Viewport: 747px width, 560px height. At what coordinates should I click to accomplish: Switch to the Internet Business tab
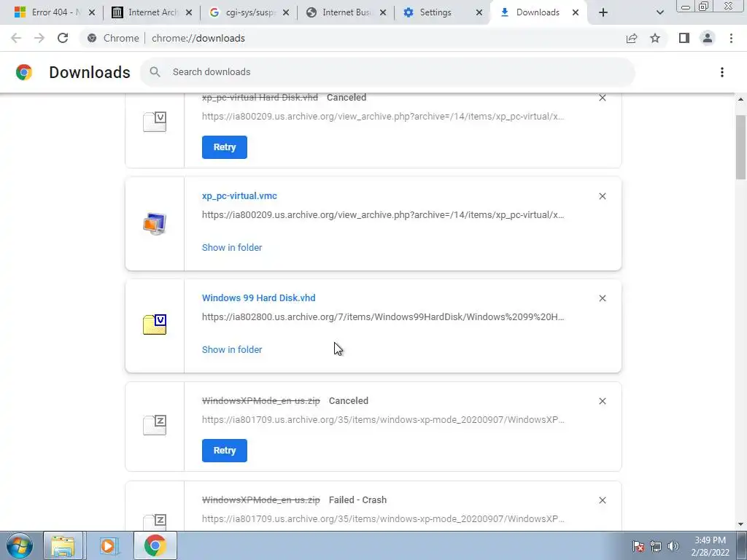tap(346, 12)
